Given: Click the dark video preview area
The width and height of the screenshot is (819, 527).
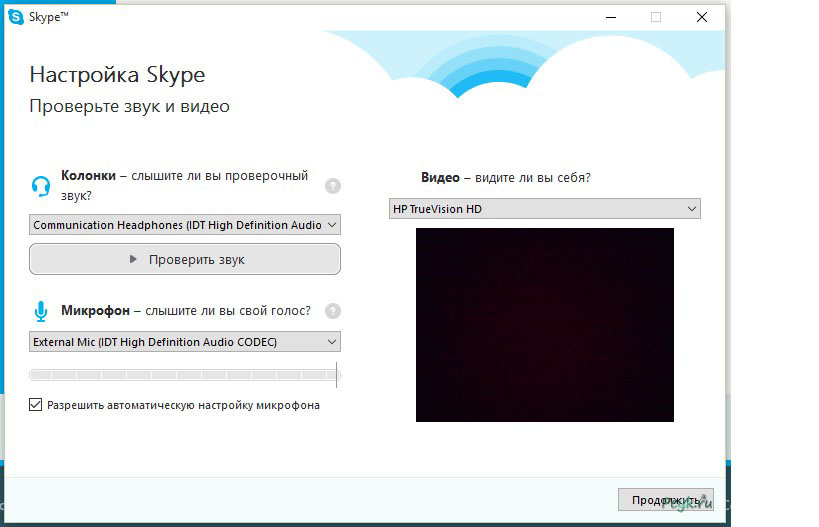Looking at the screenshot, I should (x=545, y=325).
